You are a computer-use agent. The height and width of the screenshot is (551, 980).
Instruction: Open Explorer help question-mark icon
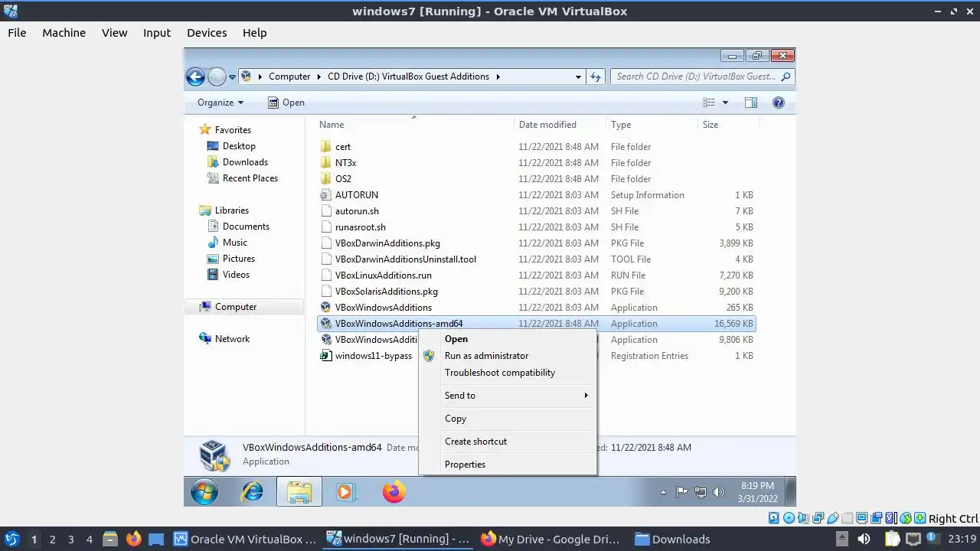(779, 103)
